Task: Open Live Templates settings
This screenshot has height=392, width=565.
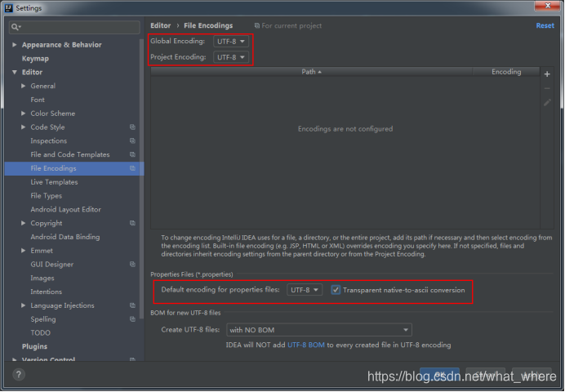Action: pos(54,182)
